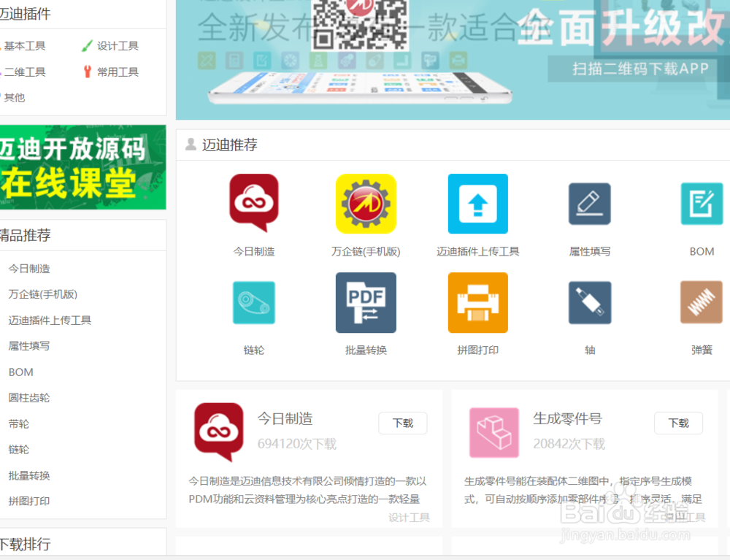730x560 pixels.
Task: Open 圆柱齿轮 in the sidebar list
Action: (x=29, y=397)
